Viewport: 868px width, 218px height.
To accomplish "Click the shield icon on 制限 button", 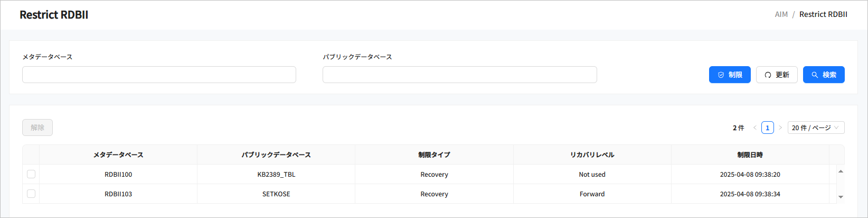I will pyautogui.click(x=721, y=75).
